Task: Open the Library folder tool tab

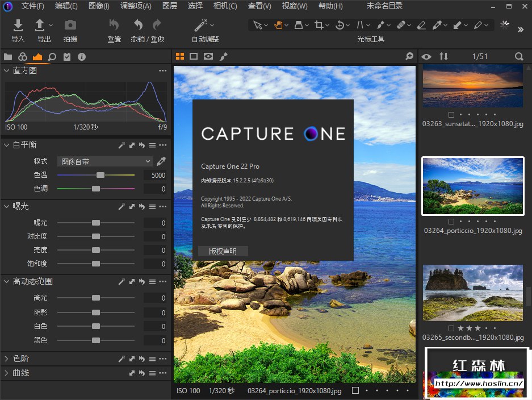Action: (x=8, y=57)
